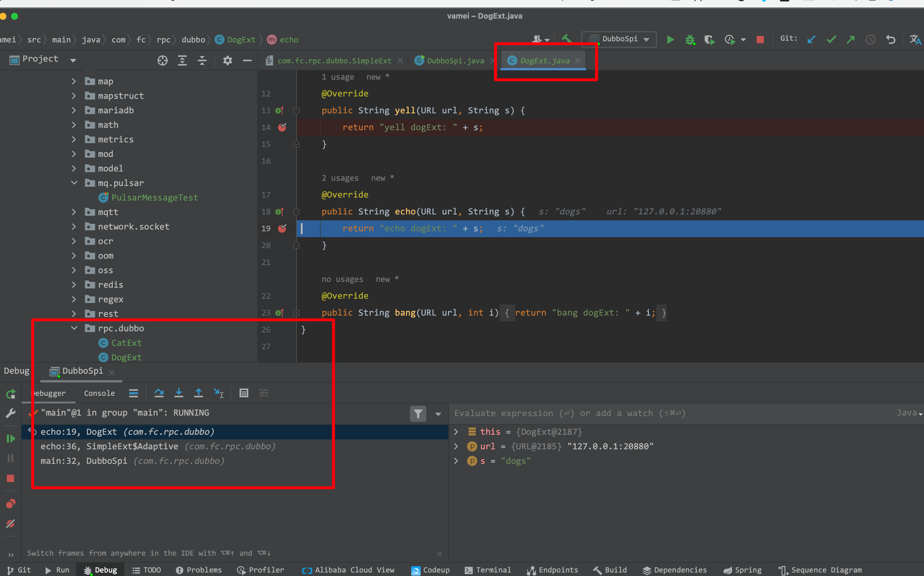The image size is (924, 576).
Task: Open Project panel gear options
Action: 228,60
